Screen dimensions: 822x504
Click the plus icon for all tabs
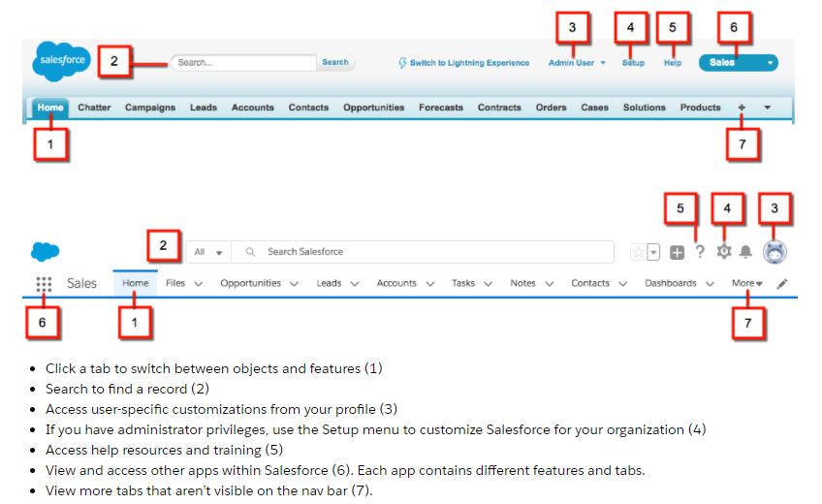[742, 108]
